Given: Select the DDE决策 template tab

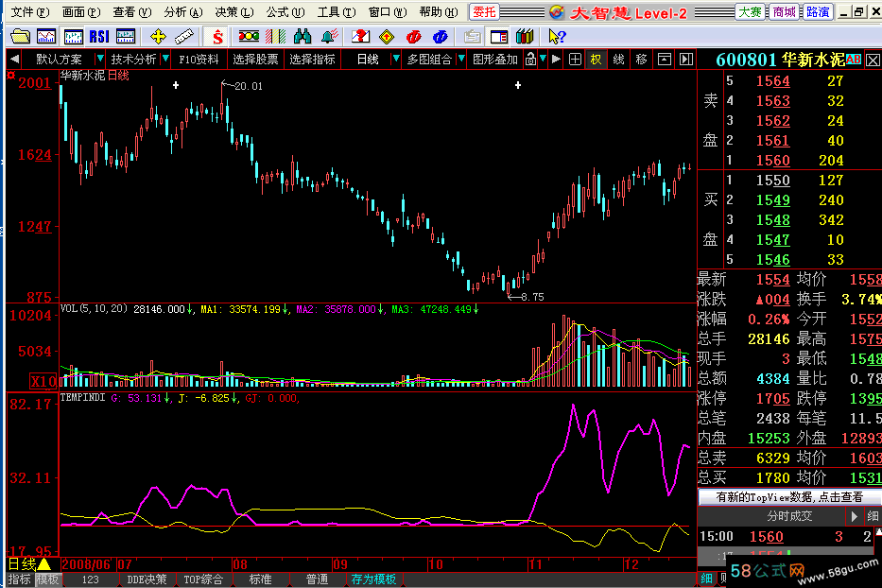Looking at the screenshot, I should click(x=147, y=579).
